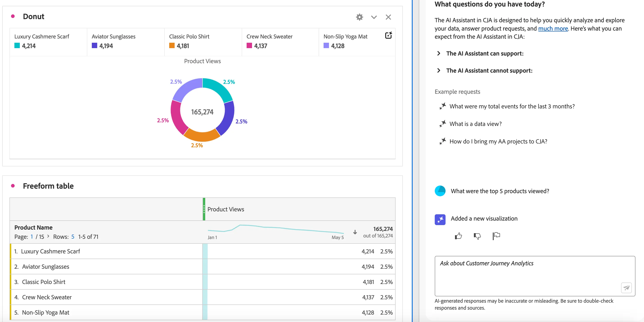Click the sort descending arrow in Product Views column
This screenshot has width=644, height=322.
(x=355, y=232)
